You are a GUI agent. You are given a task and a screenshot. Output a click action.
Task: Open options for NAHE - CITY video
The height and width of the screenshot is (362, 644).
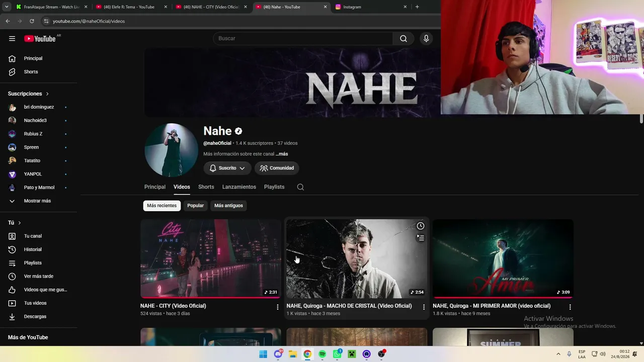point(277,307)
